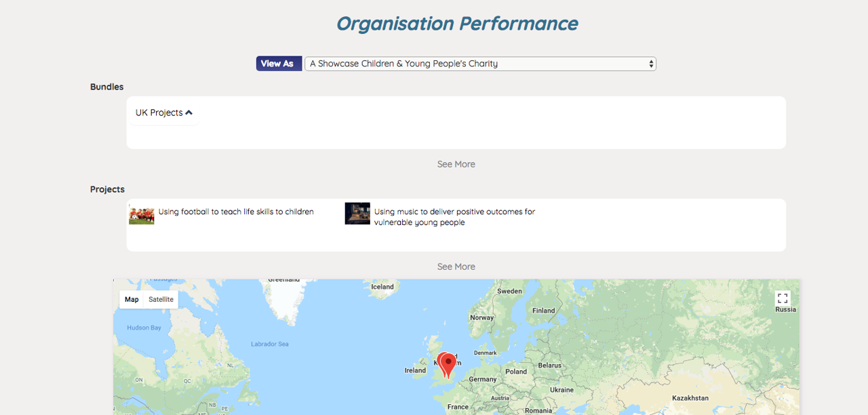The width and height of the screenshot is (868, 415).
Task: Select the Map view type
Action: pos(132,300)
